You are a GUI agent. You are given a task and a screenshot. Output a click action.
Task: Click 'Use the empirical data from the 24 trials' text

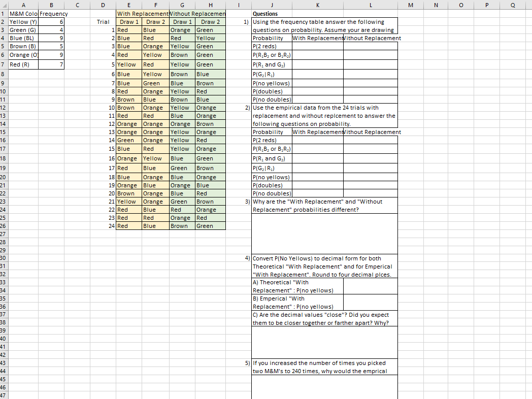pyautogui.click(x=316, y=108)
